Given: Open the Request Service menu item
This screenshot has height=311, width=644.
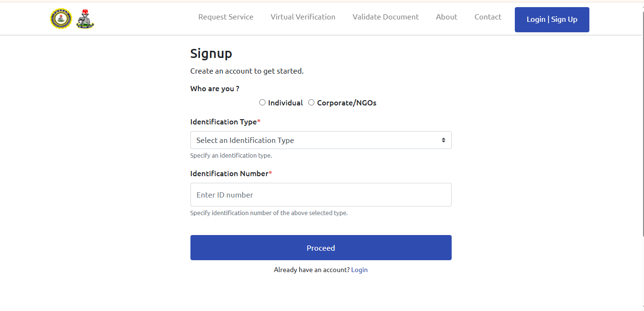Looking at the screenshot, I should [x=226, y=17].
